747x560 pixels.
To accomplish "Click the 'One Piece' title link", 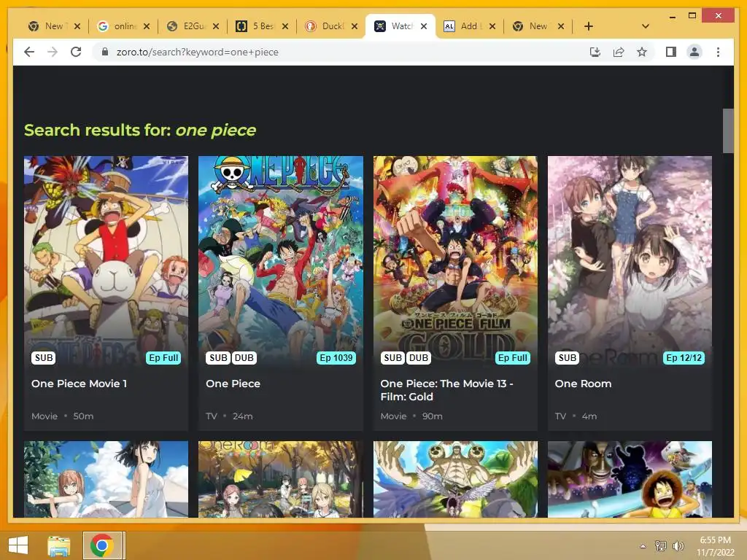I will pos(233,384).
